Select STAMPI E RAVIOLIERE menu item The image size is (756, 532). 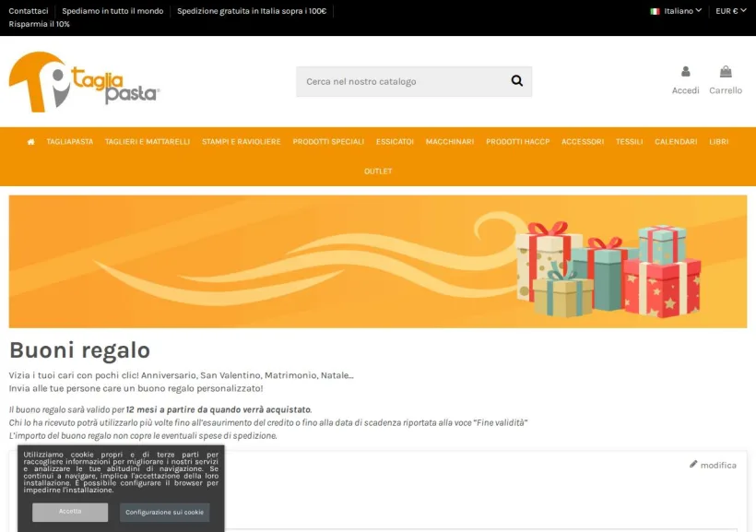(x=241, y=142)
